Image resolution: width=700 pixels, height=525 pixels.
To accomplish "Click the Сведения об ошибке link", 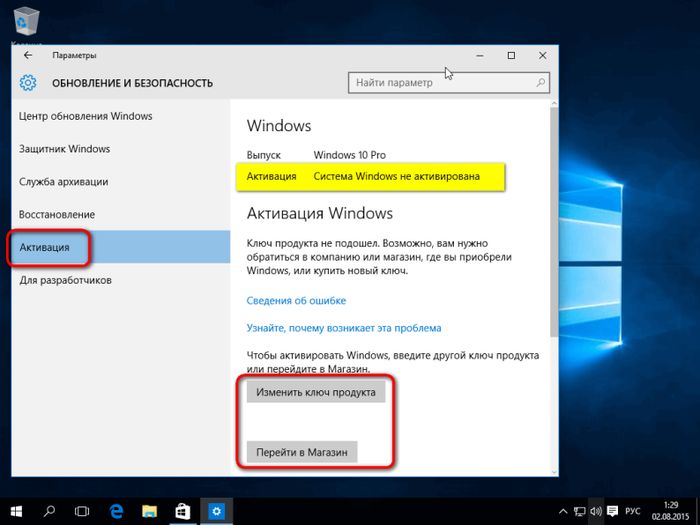I will coord(296,300).
